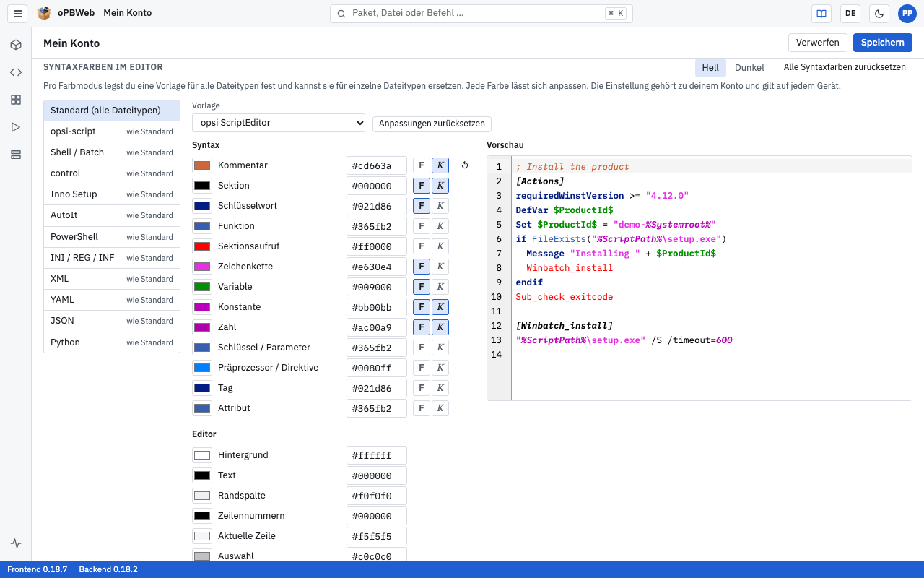Focus the search field for Paket, Datei oder Befehl
Viewport: 924px width, 578px height.
[x=481, y=14]
